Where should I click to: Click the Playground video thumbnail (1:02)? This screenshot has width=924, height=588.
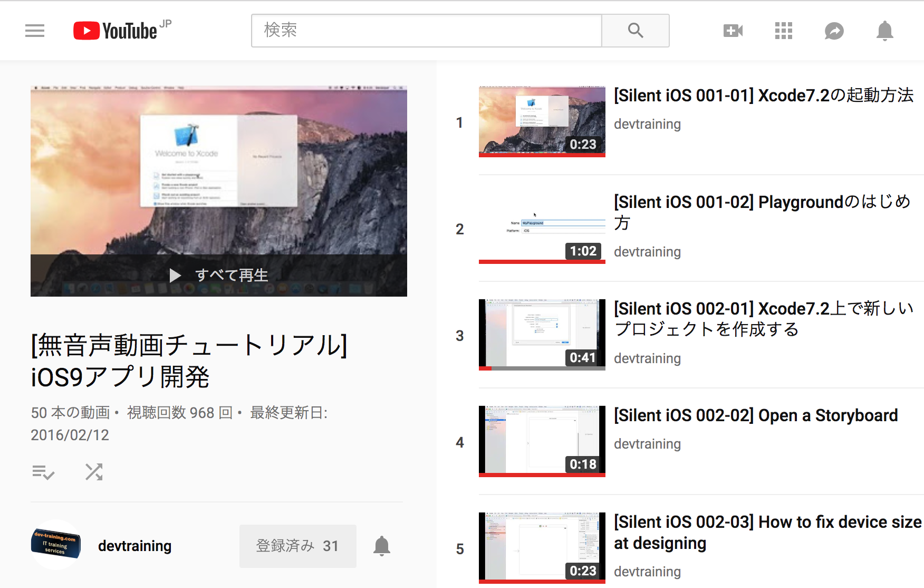pyautogui.click(x=542, y=228)
